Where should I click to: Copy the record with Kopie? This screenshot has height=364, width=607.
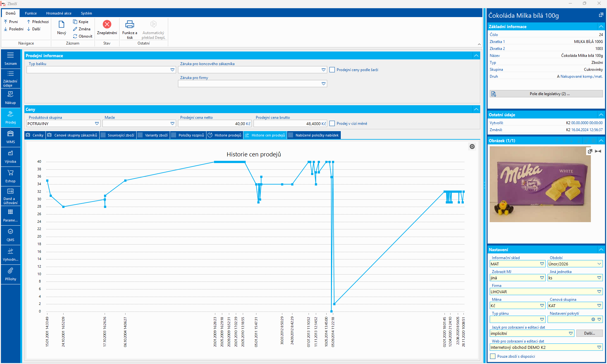pos(81,22)
